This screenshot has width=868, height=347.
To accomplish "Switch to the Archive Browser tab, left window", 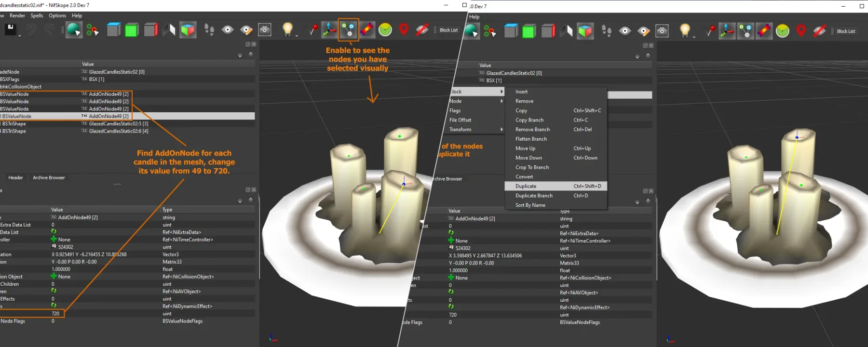I will click(49, 178).
